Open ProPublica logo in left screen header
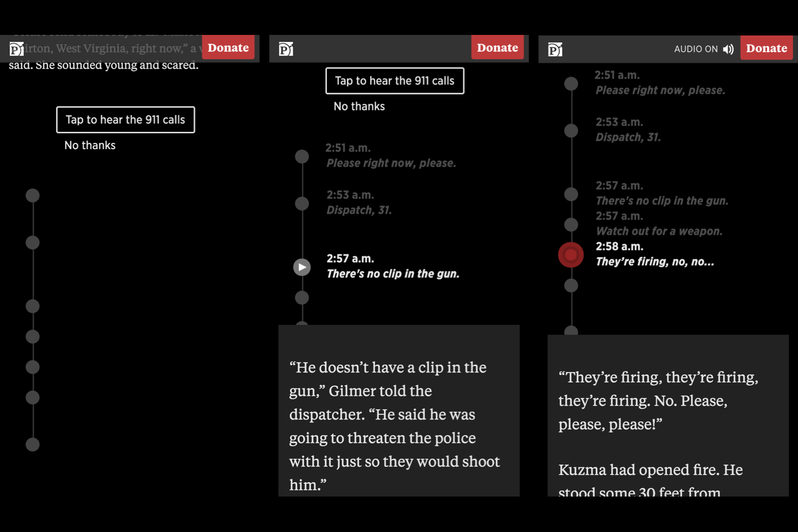Image resolution: width=798 pixels, height=532 pixels. (x=17, y=49)
